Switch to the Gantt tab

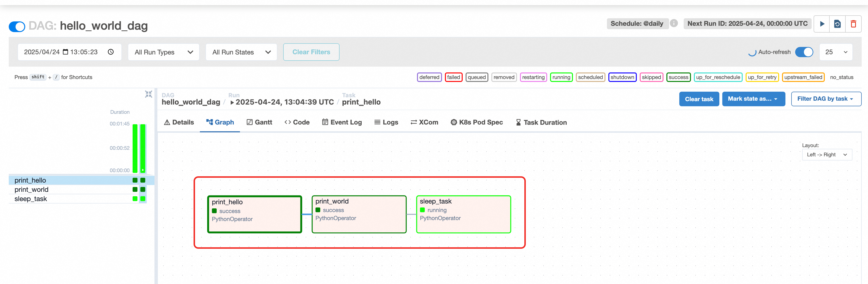point(259,123)
